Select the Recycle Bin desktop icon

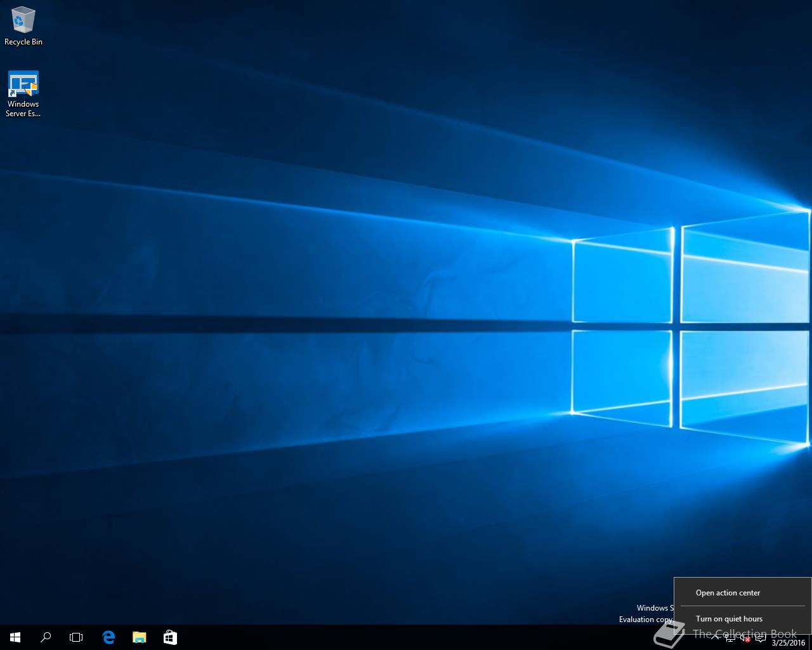point(23,20)
